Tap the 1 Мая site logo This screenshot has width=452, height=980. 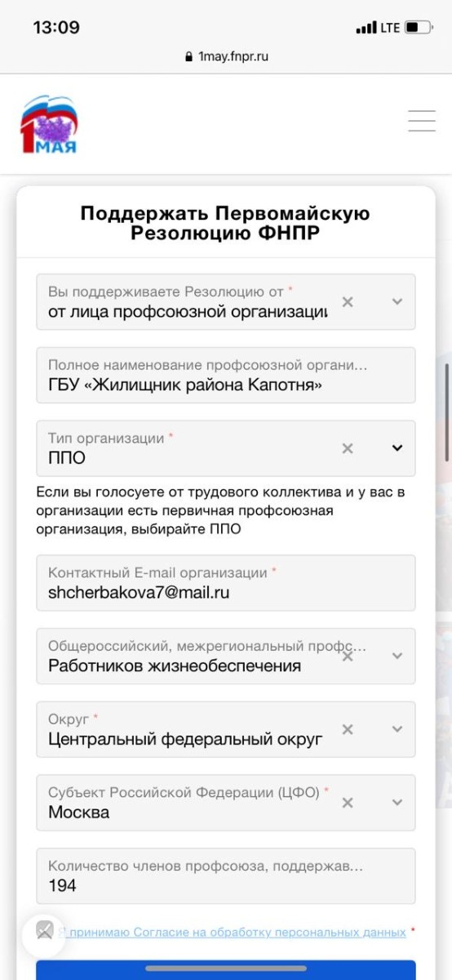tap(49, 124)
